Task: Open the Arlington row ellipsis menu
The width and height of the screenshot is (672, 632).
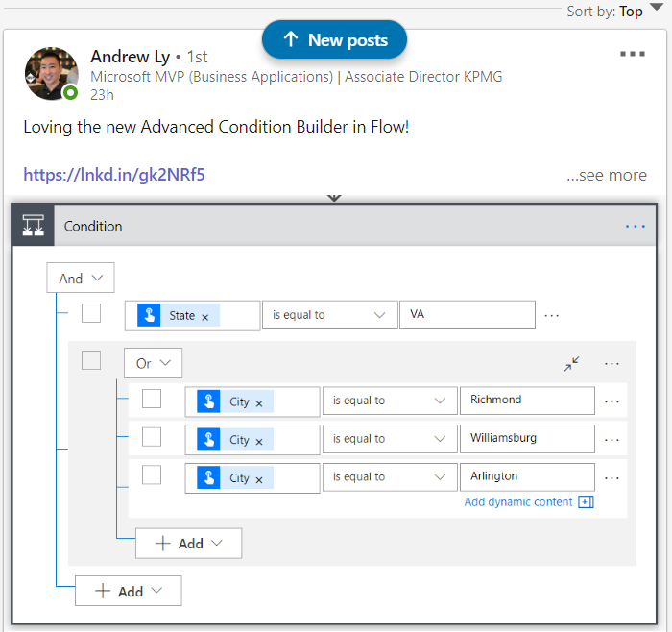Action: pos(612,478)
